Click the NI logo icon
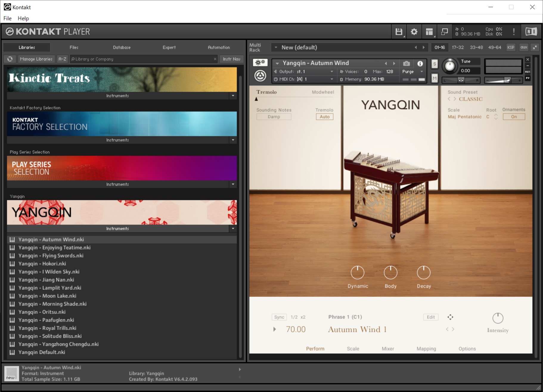This screenshot has width=543, height=392. [531, 32]
